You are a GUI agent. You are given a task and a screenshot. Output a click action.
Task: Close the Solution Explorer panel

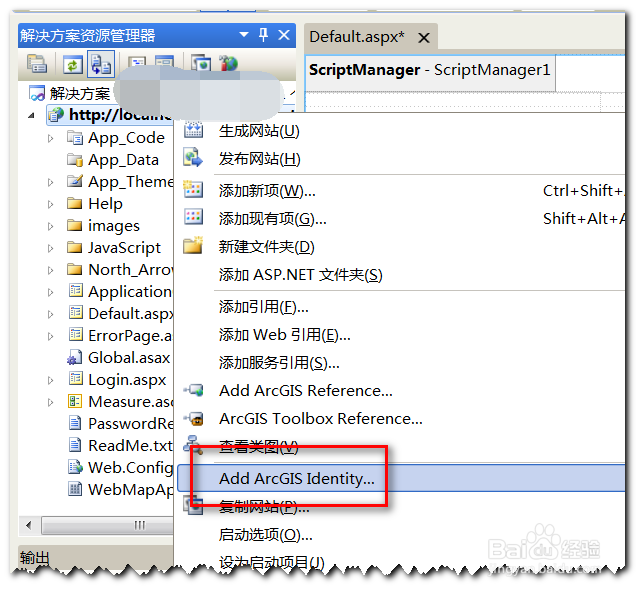point(284,35)
